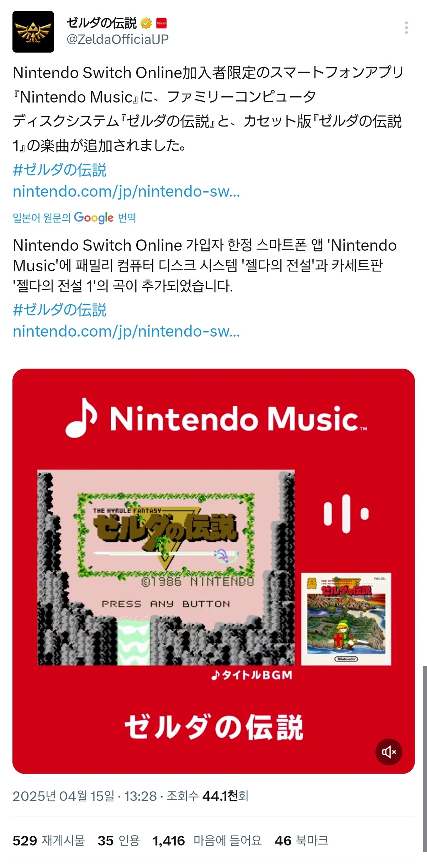Open the nintendo.com link in translated text
Image resolution: width=427 pixels, height=868 pixels.
(126, 331)
